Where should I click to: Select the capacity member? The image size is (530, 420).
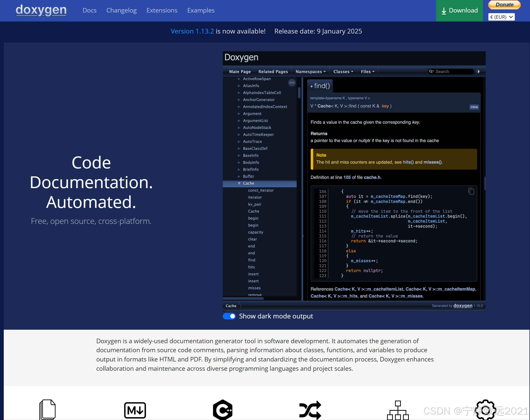[x=256, y=232]
